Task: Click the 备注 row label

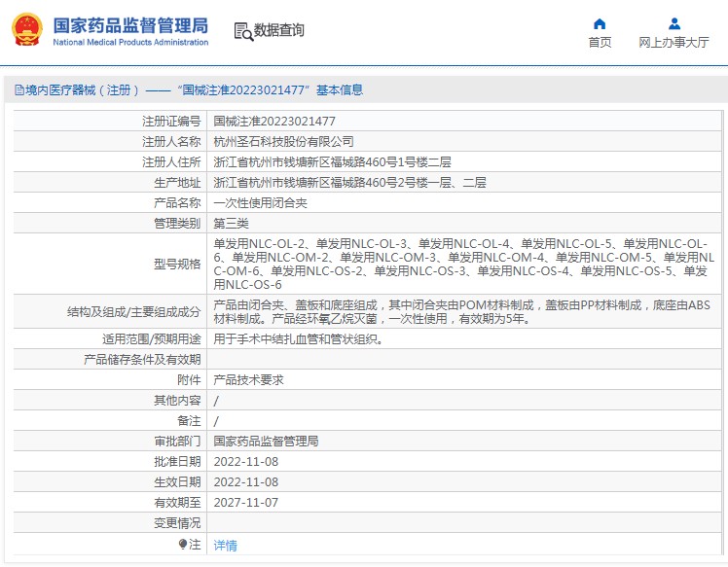Action: [x=189, y=421]
